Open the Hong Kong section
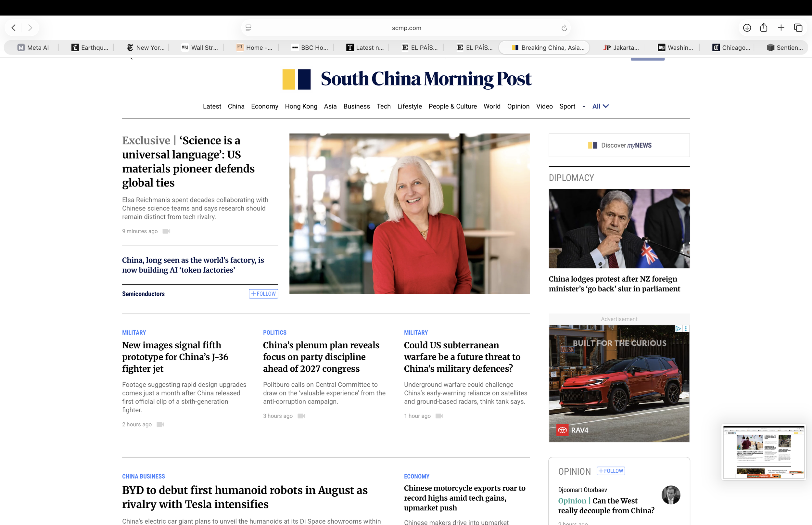The image size is (812, 525). click(301, 106)
